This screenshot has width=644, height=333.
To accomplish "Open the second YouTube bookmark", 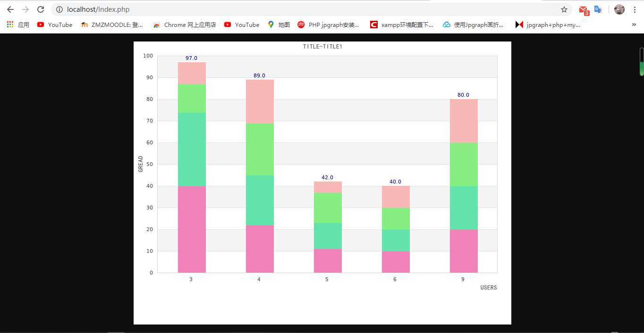I will pyautogui.click(x=242, y=25).
